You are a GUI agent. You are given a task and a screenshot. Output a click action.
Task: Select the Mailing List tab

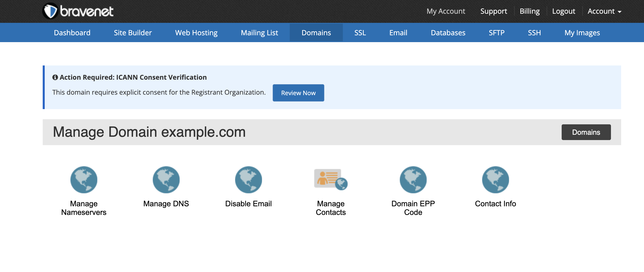(259, 33)
